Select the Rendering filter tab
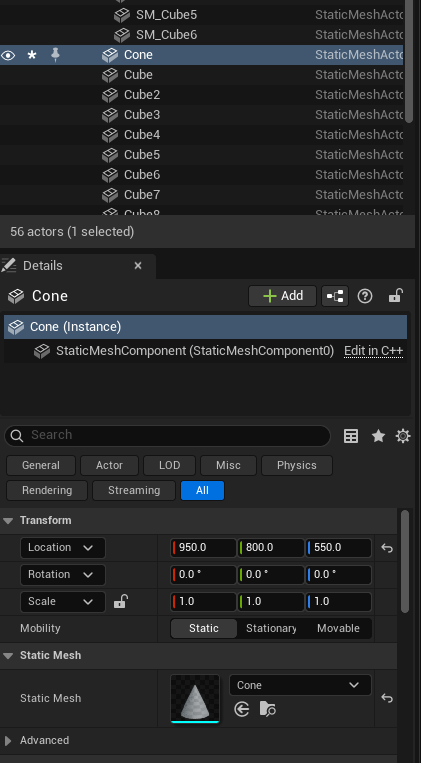The width and height of the screenshot is (421, 763). tap(47, 490)
